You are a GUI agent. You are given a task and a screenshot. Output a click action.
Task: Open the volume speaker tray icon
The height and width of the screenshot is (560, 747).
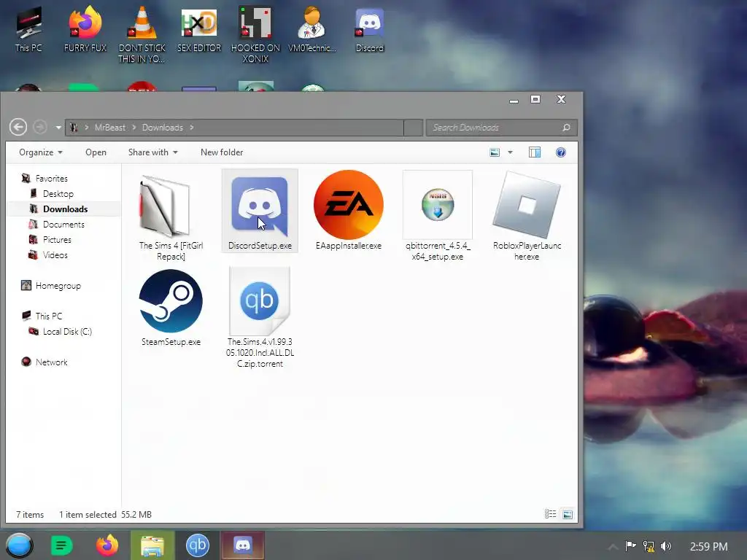(x=666, y=546)
